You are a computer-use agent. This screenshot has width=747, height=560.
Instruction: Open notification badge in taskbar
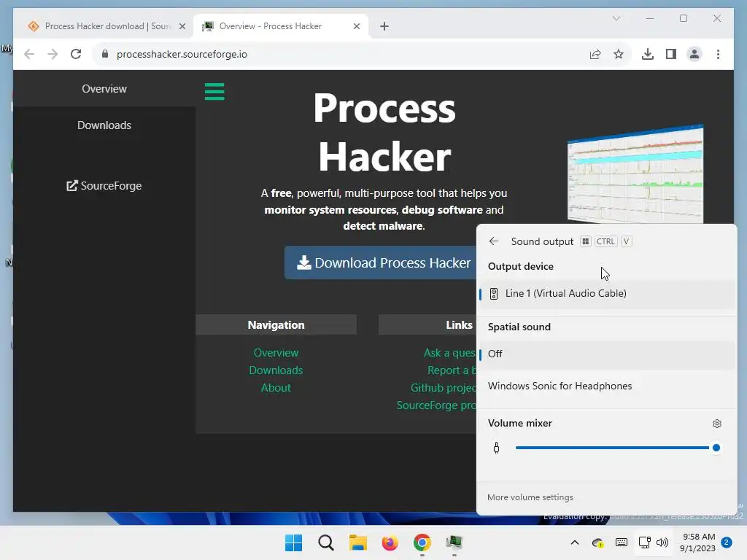coord(727,542)
